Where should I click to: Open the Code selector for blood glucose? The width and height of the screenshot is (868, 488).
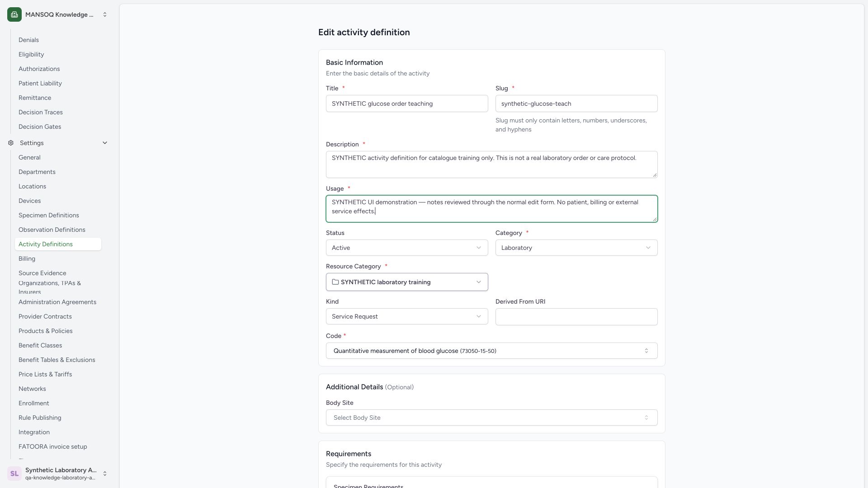coord(492,351)
